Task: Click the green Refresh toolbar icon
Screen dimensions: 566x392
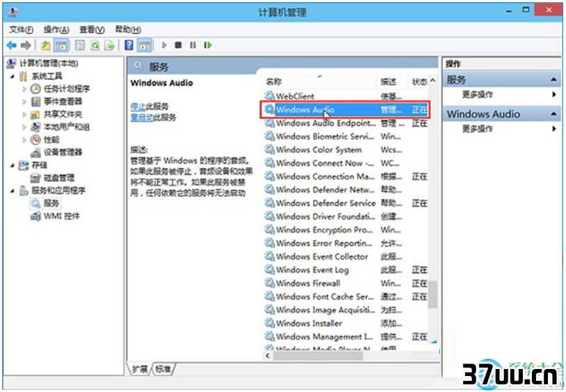Action: click(95, 45)
